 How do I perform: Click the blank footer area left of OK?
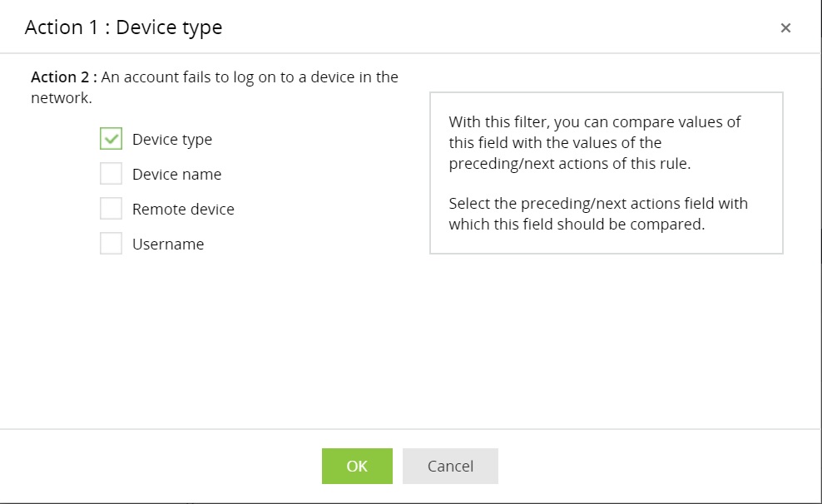(166, 466)
